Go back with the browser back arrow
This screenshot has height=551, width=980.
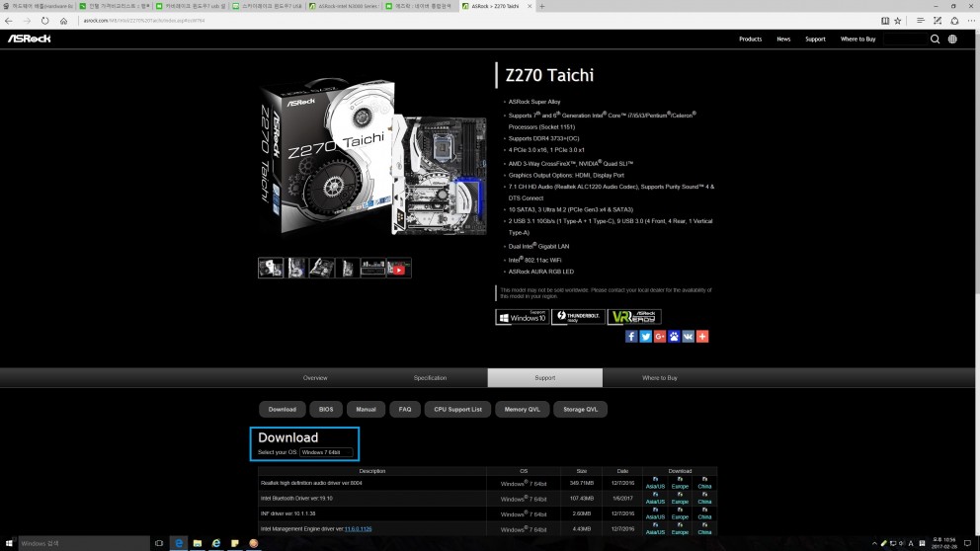[x=9, y=21]
